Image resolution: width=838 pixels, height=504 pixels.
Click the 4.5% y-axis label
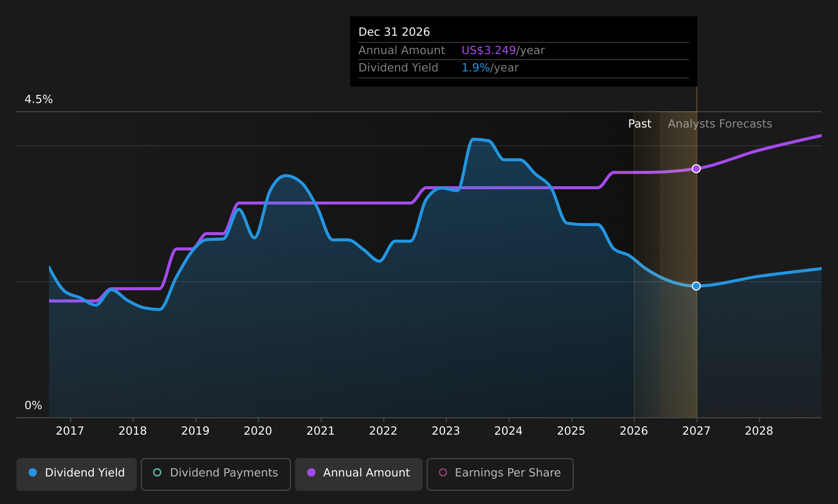[39, 99]
